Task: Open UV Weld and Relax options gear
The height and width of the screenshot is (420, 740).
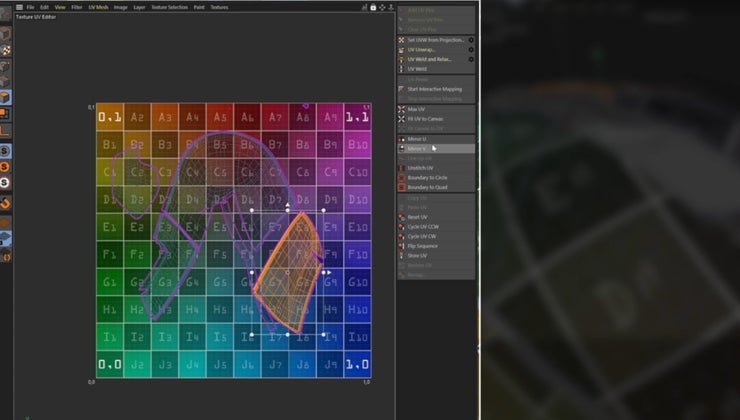Action: pos(471,59)
